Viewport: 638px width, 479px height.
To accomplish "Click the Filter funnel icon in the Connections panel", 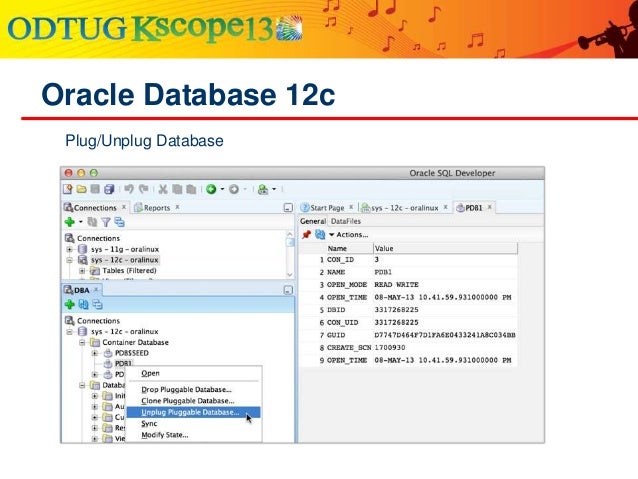I will pyautogui.click(x=106, y=222).
